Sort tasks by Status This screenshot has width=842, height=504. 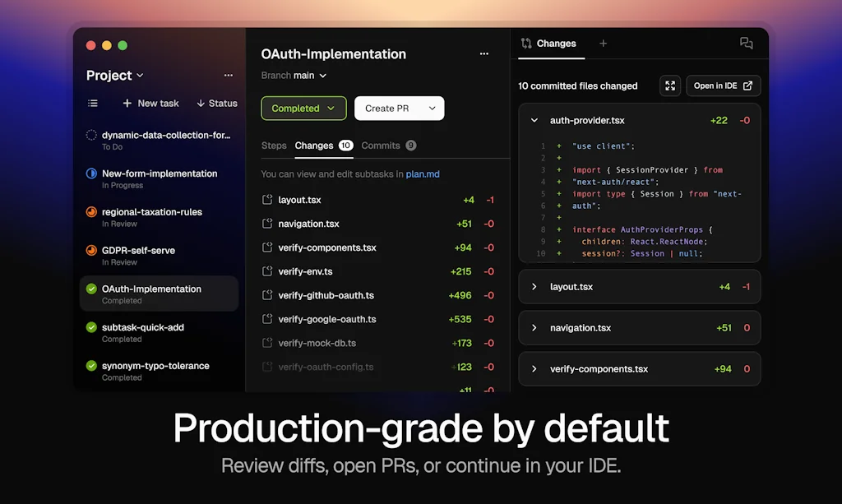pos(217,103)
